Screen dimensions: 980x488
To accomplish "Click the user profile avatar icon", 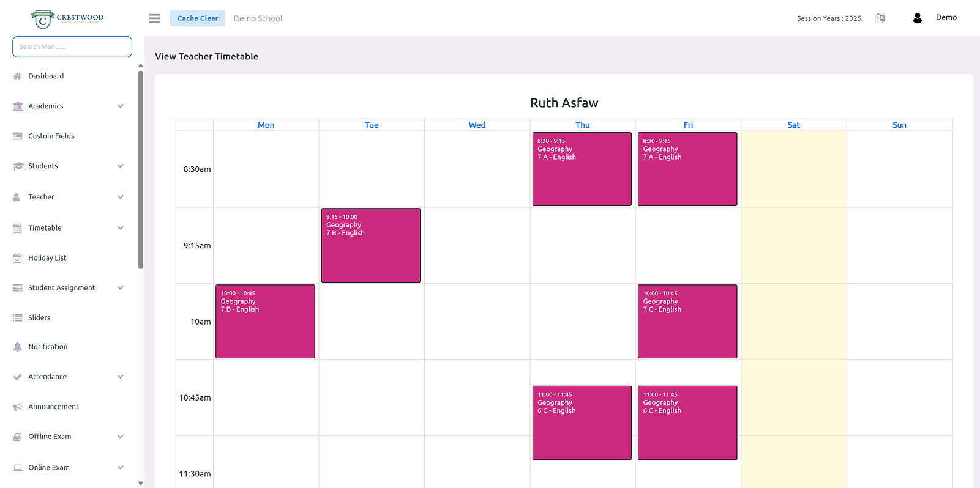I will click(x=917, y=18).
